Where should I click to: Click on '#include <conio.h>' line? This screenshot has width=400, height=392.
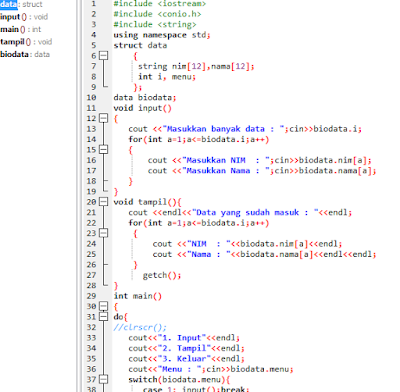pos(157,14)
